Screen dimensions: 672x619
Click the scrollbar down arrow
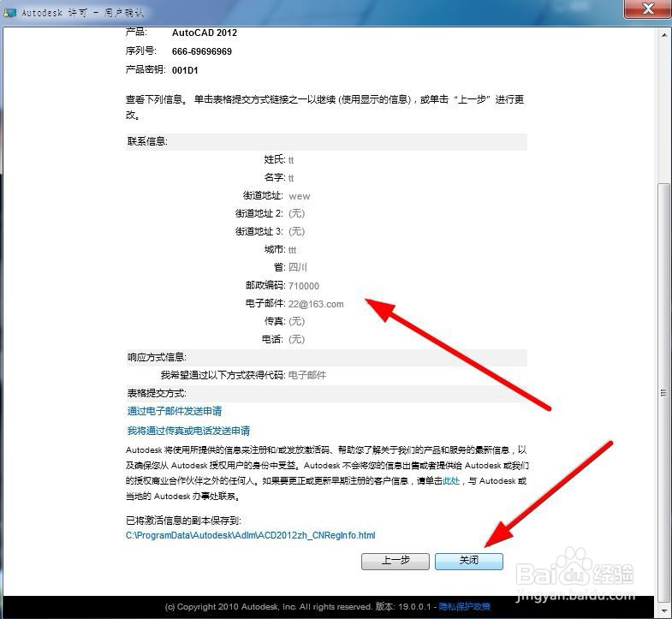pyautogui.click(x=663, y=610)
